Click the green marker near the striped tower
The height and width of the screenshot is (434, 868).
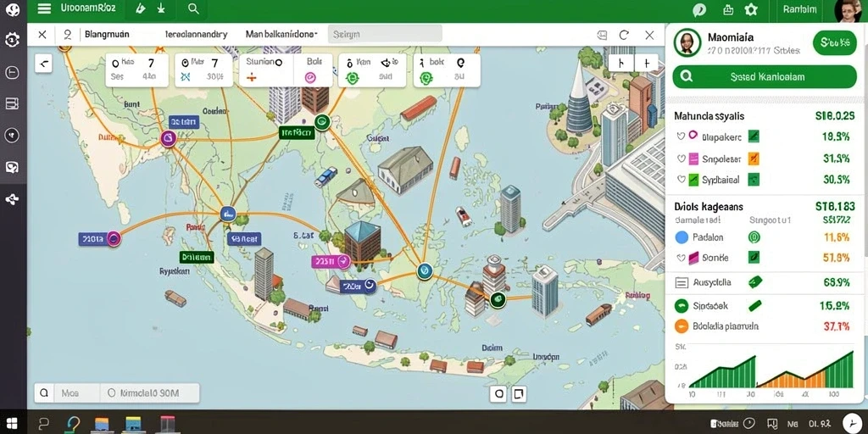(498, 300)
